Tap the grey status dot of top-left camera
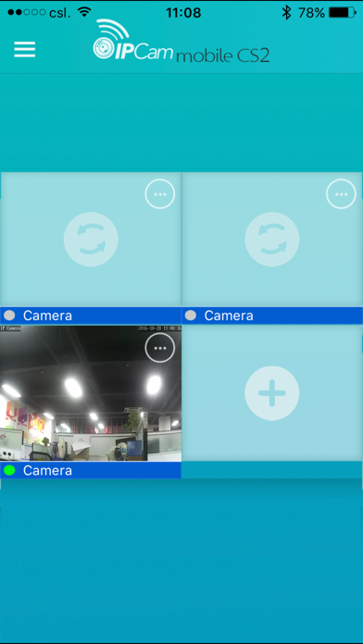363x644 pixels. point(9,316)
